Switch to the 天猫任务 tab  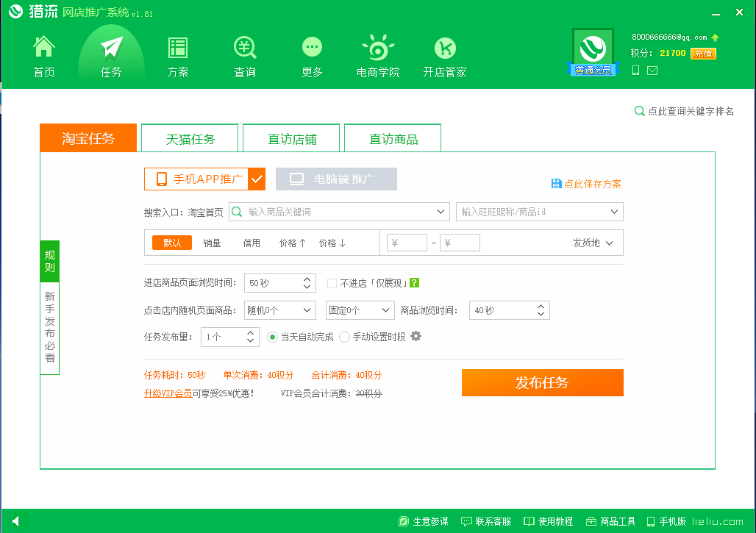click(190, 138)
